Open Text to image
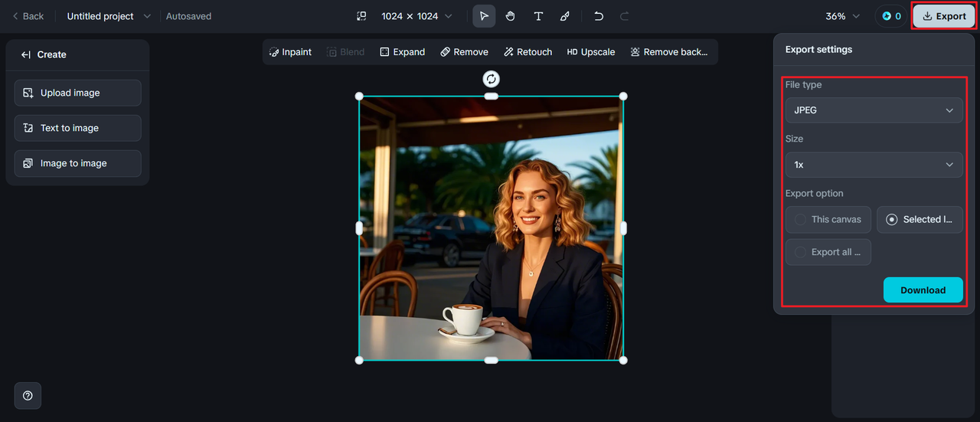 (x=77, y=128)
